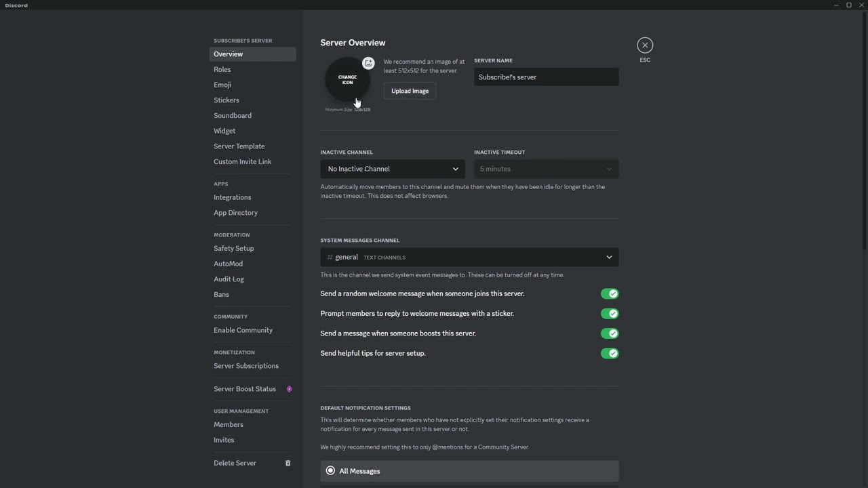Close settings with the ESC circle X icon
The image size is (868, 488).
(x=645, y=45)
